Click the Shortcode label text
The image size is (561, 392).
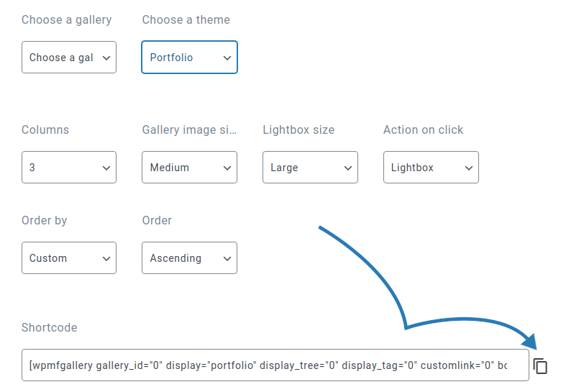coord(49,327)
